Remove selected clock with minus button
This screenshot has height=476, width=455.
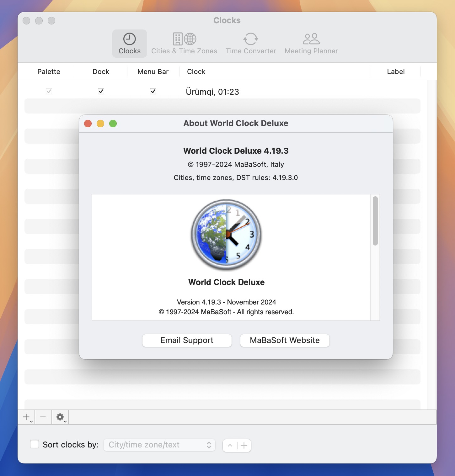click(x=43, y=417)
